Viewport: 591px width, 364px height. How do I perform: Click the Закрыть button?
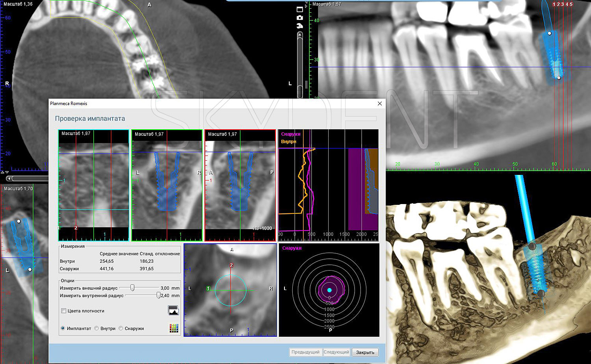click(x=365, y=352)
